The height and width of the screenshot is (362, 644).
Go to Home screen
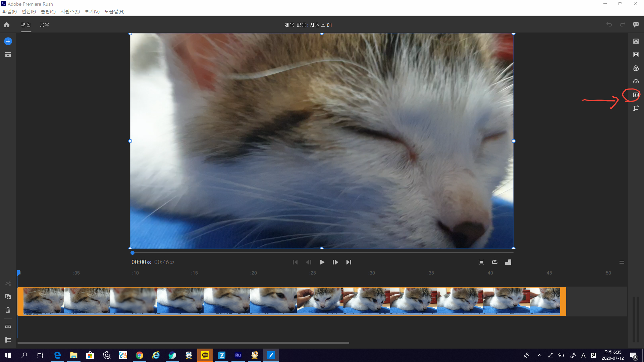click(x=7, y=25)
